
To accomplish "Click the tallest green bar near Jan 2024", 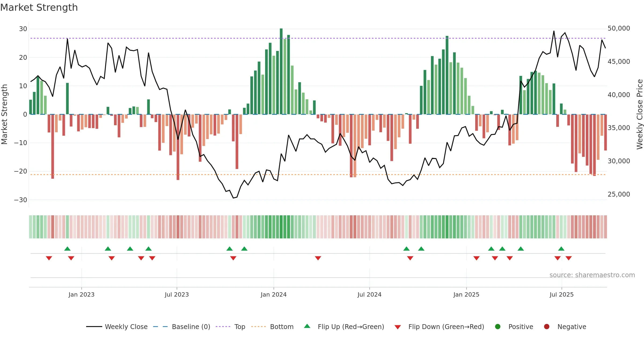I will [281, 71].
